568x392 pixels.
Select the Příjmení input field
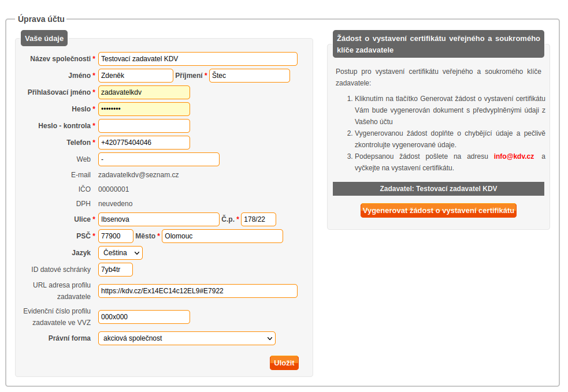(249, 75)
